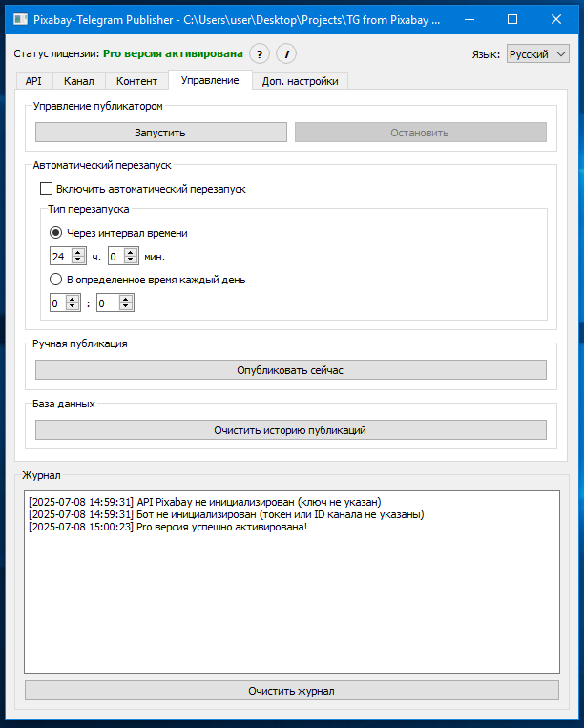Screen dimensions: 584x728
Task: Click 'Pro версия активирована' license status text
Action: tap(173, 53)
